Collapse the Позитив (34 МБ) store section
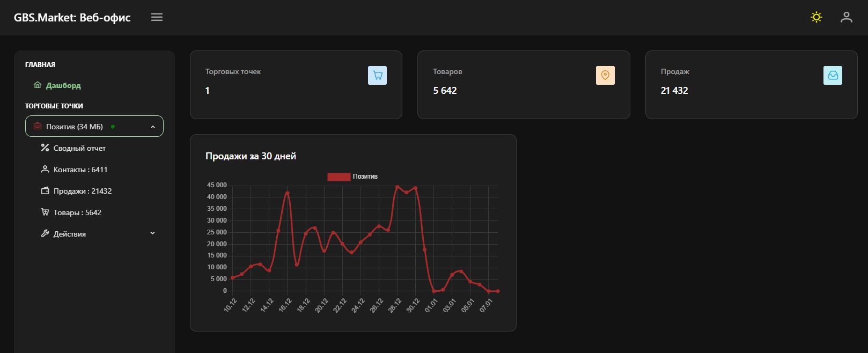Viewport: 868px width, 353px height. pos(153,127)
